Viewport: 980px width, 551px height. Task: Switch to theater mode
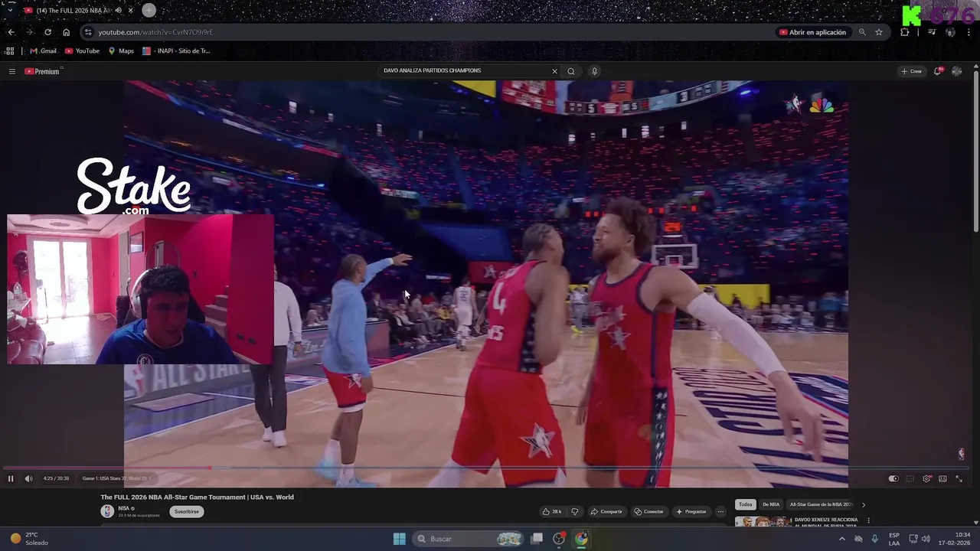tap(942, 478)
